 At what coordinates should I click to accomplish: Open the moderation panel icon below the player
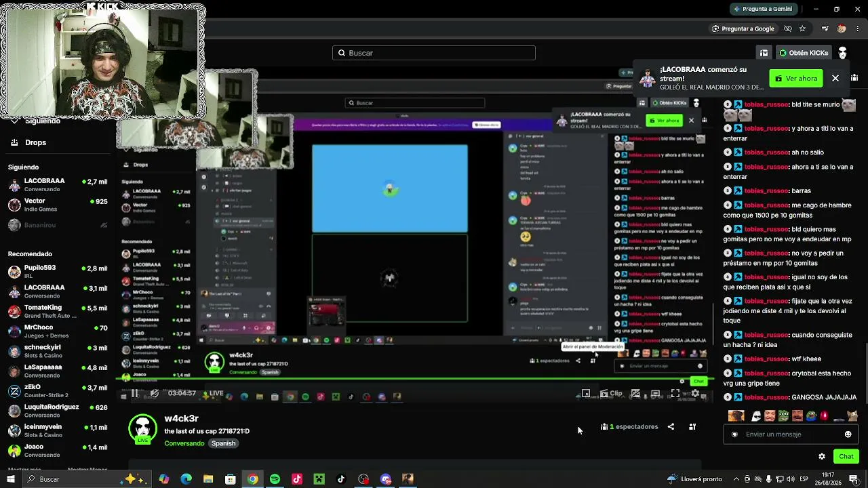point(692,427)
